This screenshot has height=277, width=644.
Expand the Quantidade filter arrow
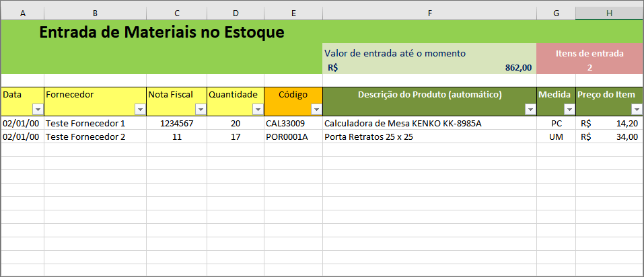pyautogui.click(x=258, y=110)
